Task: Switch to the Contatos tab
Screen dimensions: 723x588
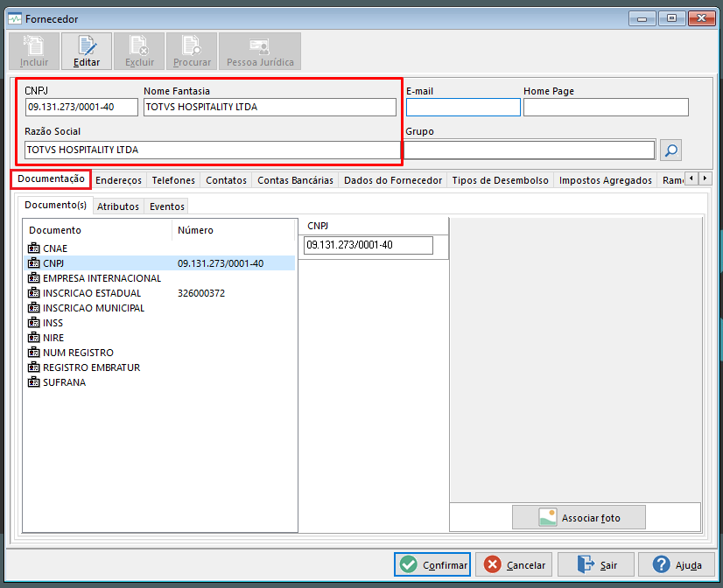Action: click(x=226, y=180)
